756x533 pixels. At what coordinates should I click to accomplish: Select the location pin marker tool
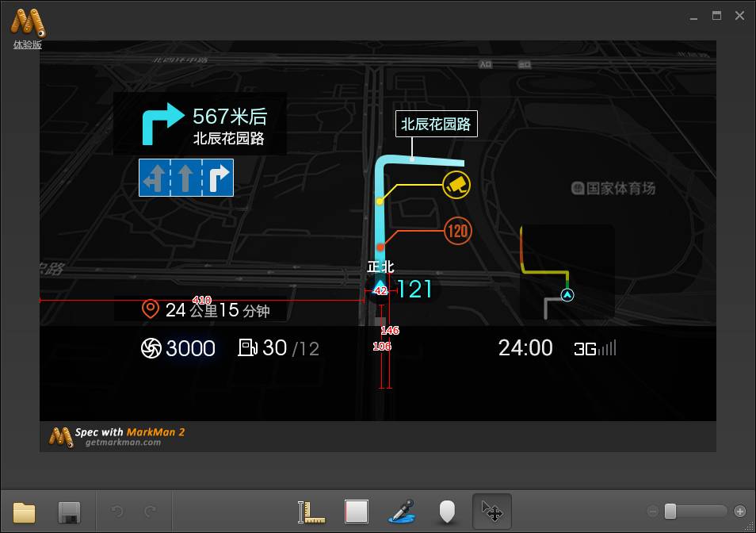448,512
